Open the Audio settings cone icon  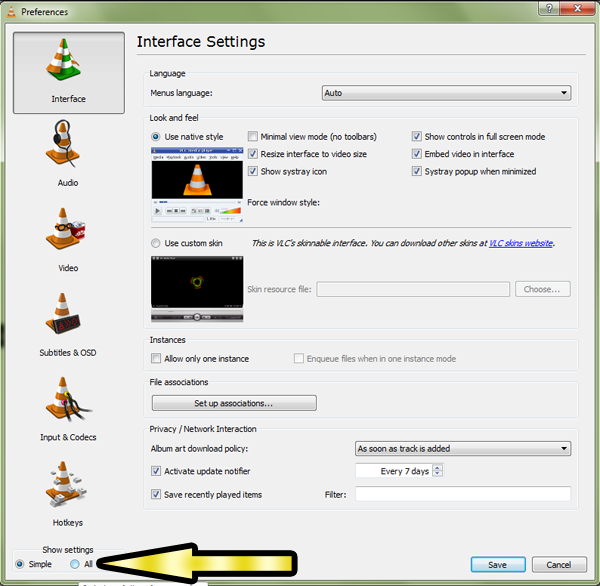click(63, 143)
